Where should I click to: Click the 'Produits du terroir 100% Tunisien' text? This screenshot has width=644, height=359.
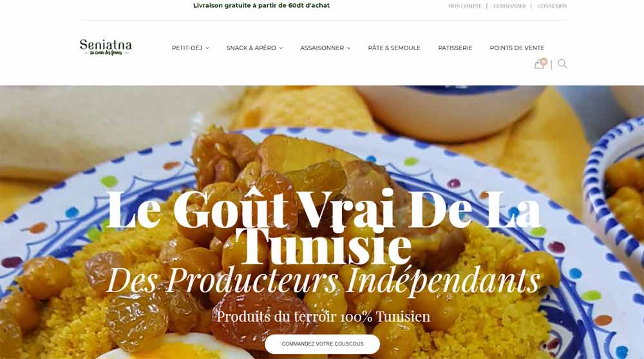[324, 317]
